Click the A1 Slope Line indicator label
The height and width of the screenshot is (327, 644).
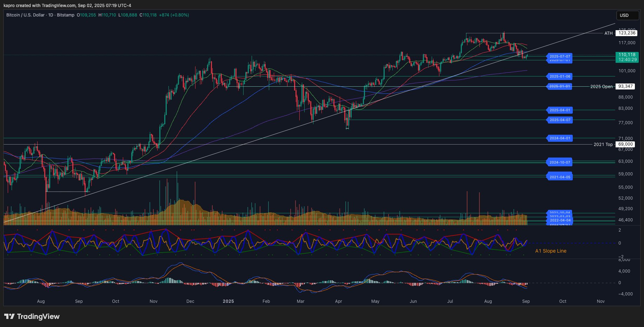tap(550, 251)
